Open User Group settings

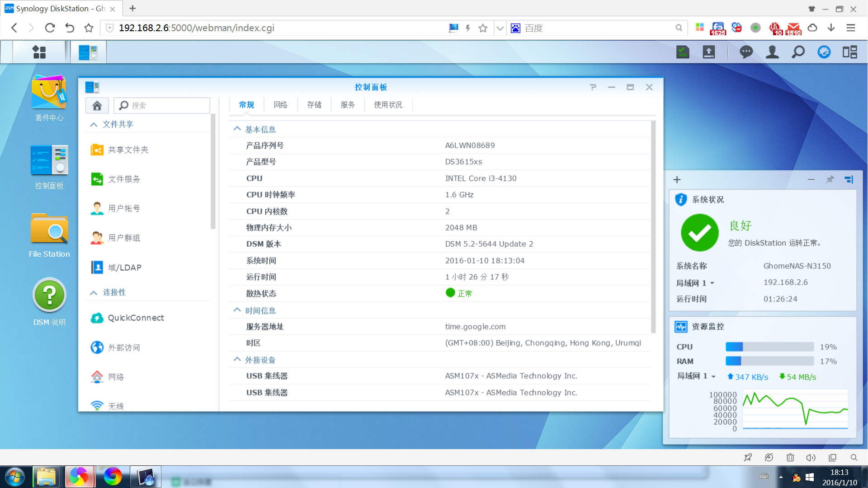pos(116,238)
